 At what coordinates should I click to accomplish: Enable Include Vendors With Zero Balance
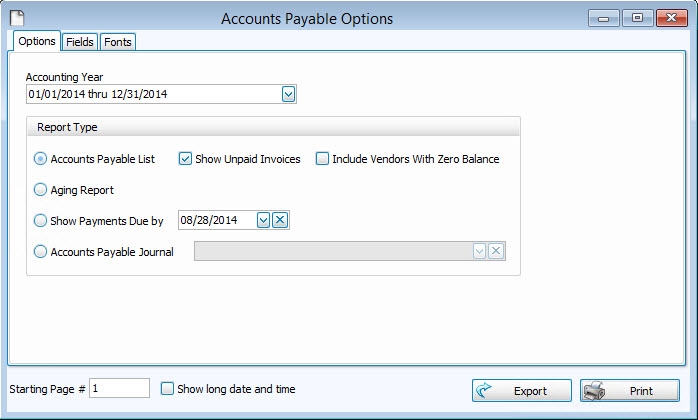pyautogui.click(x=322, y=159)
